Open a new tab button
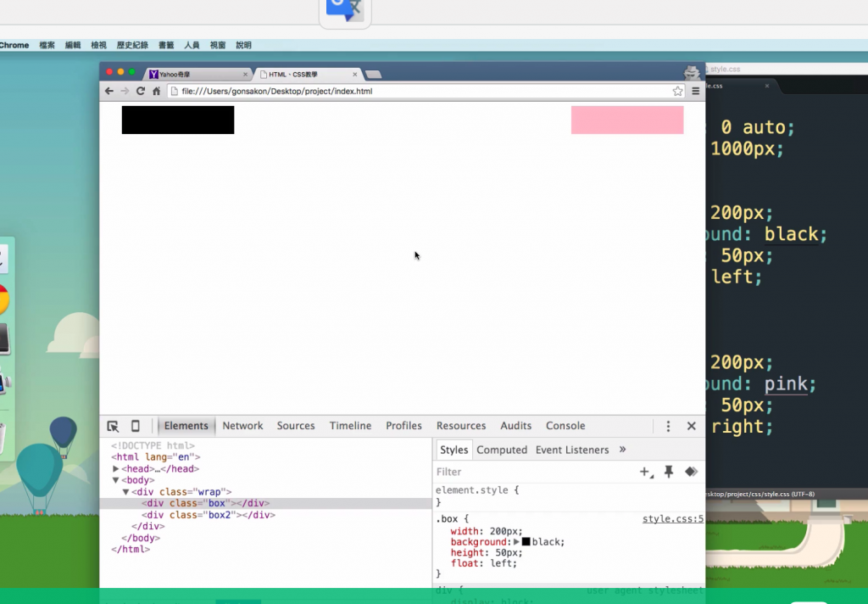This screenshot has width=868, height=604. click(374, 75)
